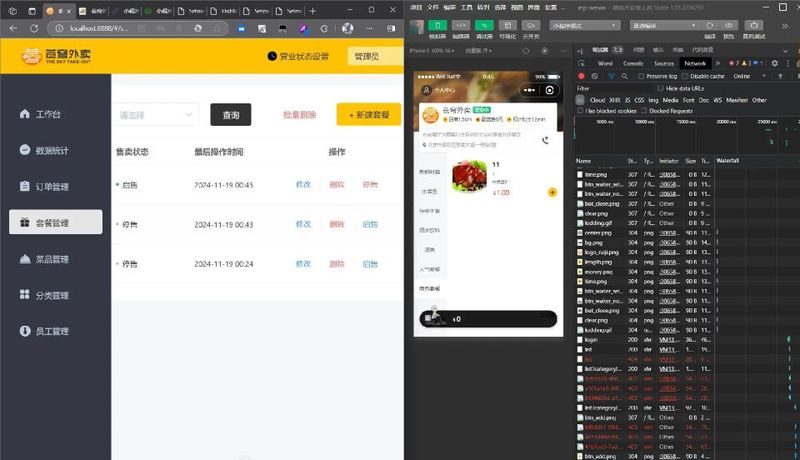Click 修改 on the 00:45 row
Screen dimensions: 800x460
(x=303, y=185)
